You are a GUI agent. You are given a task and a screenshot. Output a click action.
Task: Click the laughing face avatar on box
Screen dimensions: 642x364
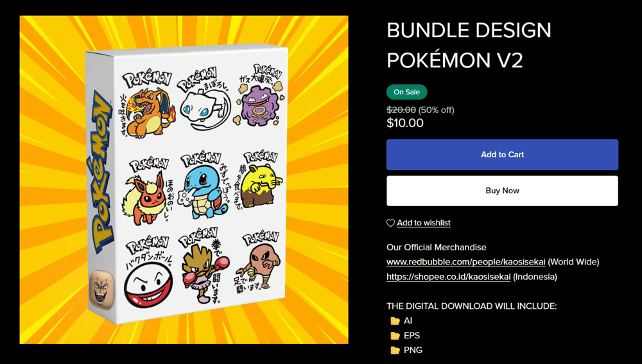point(100,290)
